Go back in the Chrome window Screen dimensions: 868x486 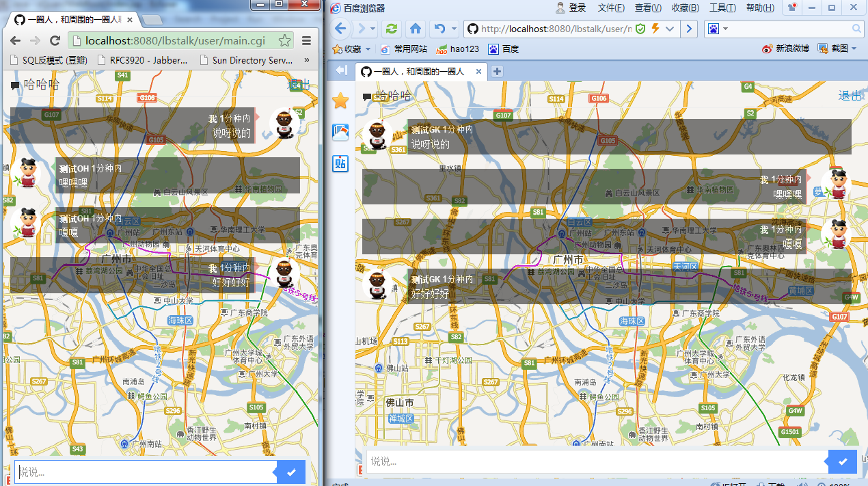click(x=16, y=40)
